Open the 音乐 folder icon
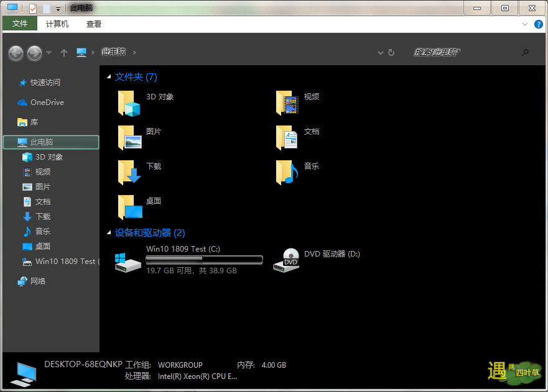 click(287, 173)
